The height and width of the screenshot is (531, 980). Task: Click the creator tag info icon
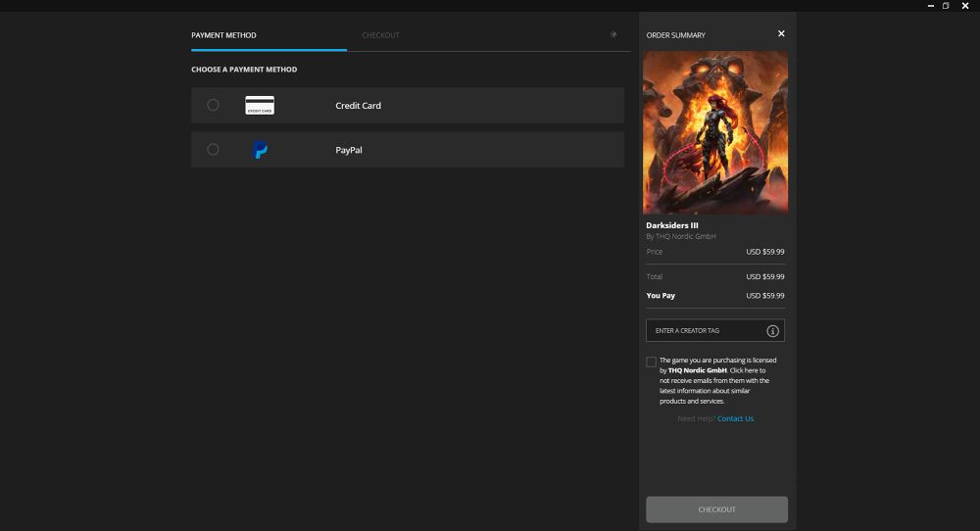coord(772,331)
